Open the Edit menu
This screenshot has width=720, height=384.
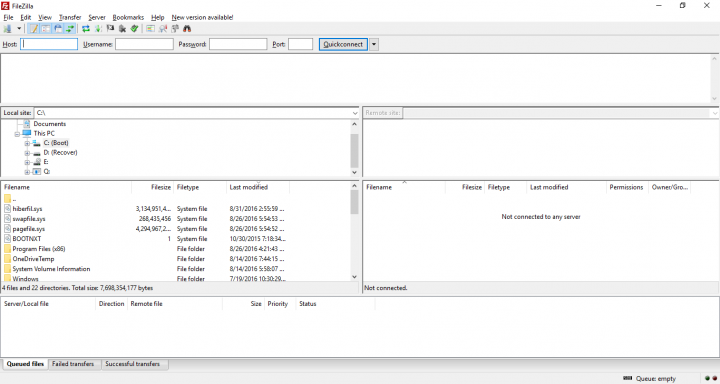pyautogui.click(x=26, y=17)
